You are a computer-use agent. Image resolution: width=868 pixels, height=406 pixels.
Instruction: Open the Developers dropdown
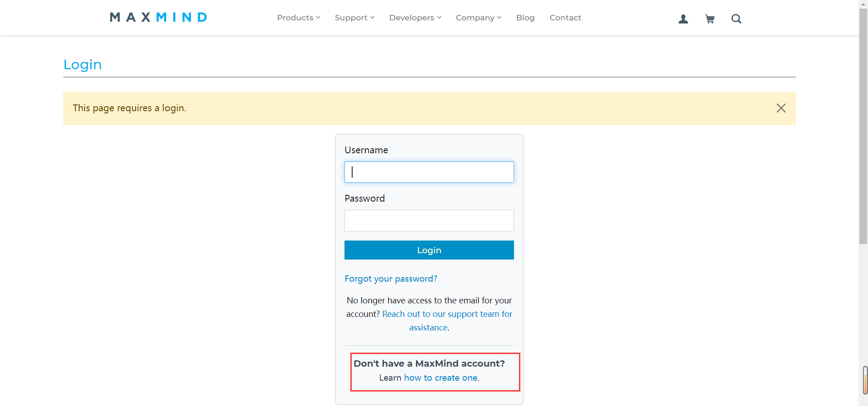pos(415,18)
